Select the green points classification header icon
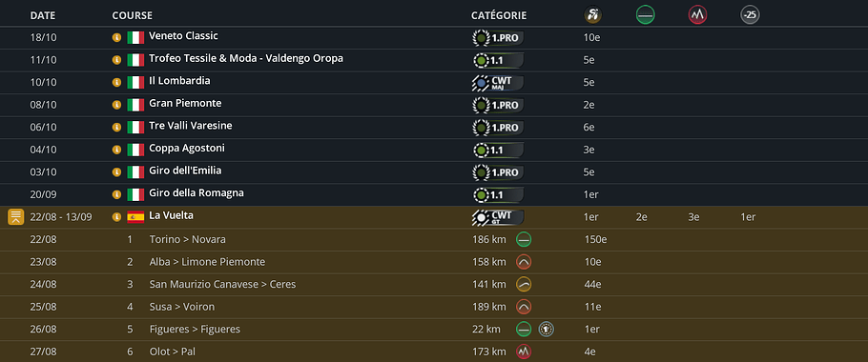Image resolution: width=868 pixels, height=362 pixels. (645, 15)
